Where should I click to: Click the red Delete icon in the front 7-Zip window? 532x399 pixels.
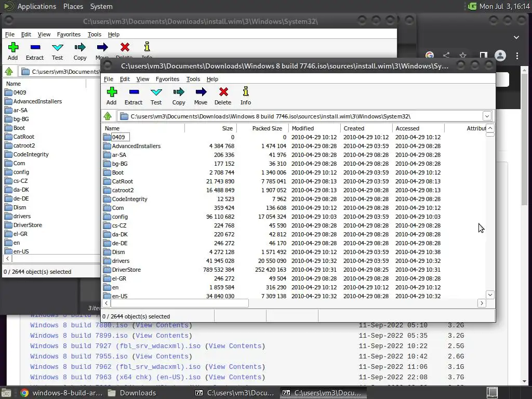tap(223, 92)
